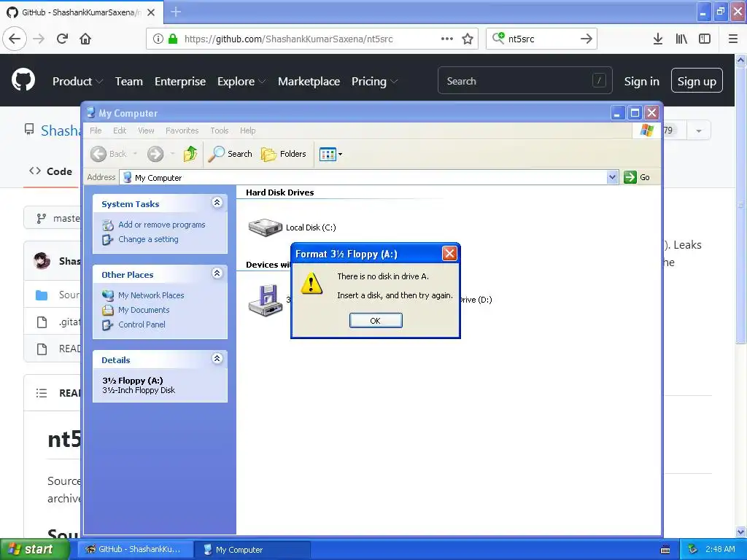Close the GitHub browser tab

point(151,12)
